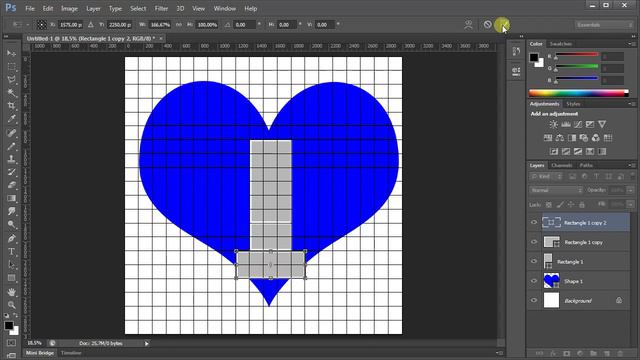Hide the Rectangle 1 copy 2 layer

click(533, 222)
